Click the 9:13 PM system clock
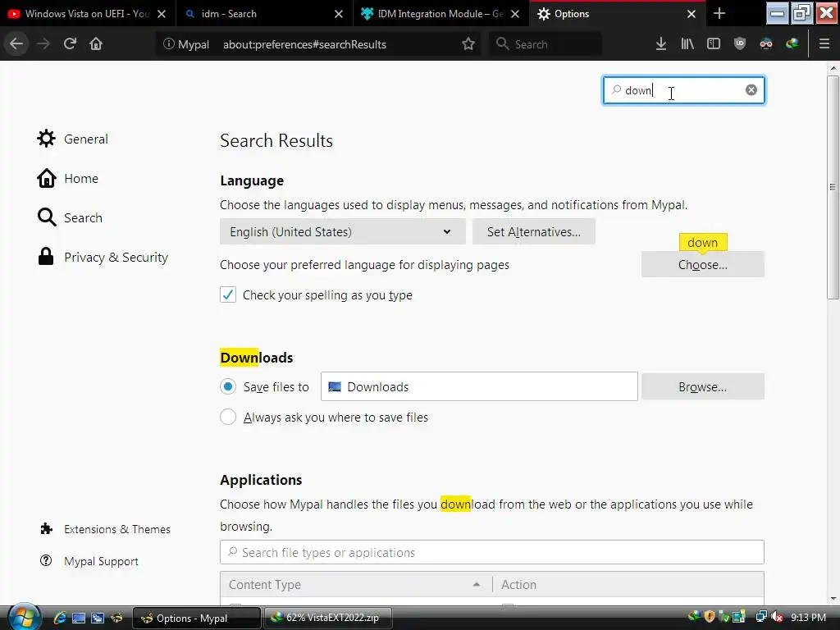 [808, 617]
